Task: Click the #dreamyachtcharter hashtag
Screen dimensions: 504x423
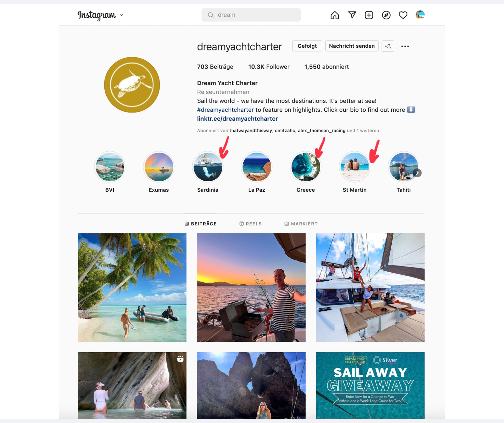Action: (225, 110)
